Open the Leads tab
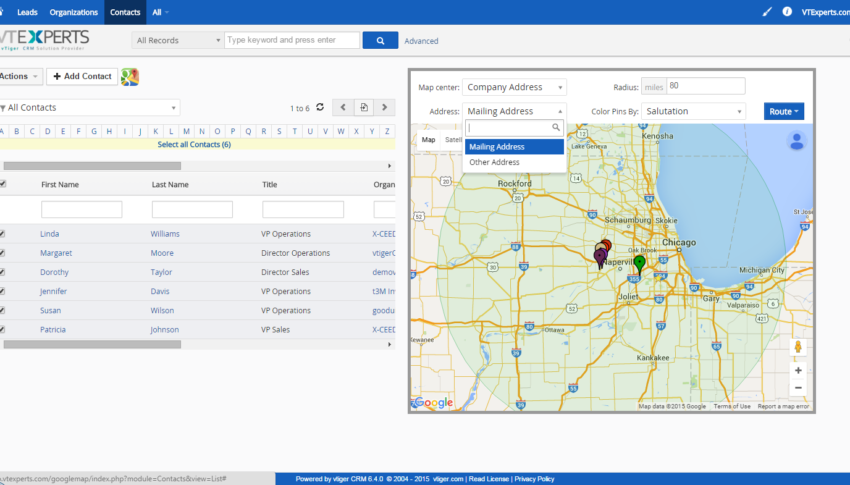Viewport: 850px width, 485px height. (x=27, y=12)
